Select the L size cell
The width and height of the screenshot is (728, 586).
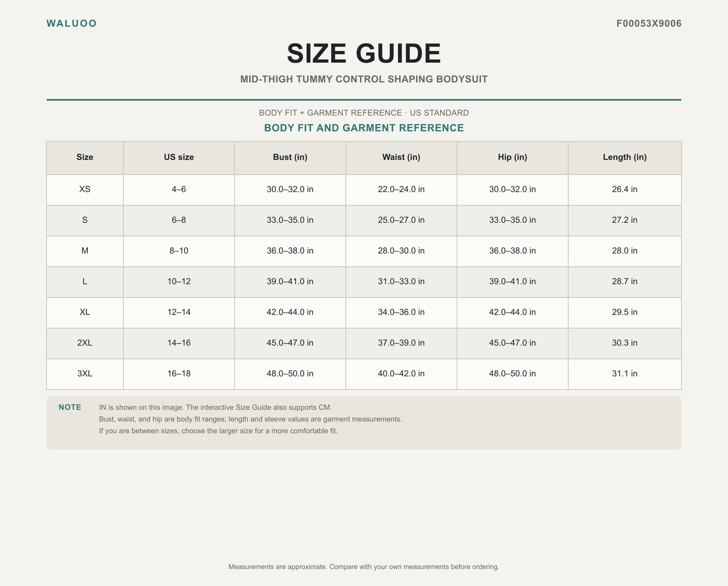85,282
